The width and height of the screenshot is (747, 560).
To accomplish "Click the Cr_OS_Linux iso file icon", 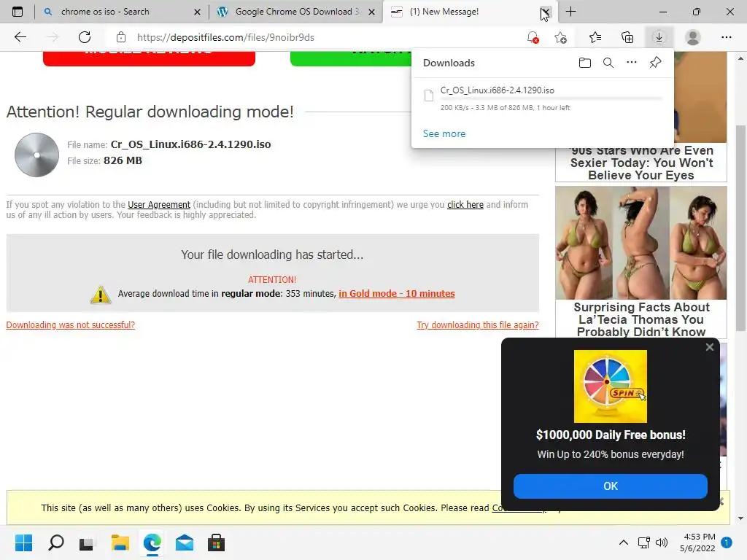I will 429,96.
